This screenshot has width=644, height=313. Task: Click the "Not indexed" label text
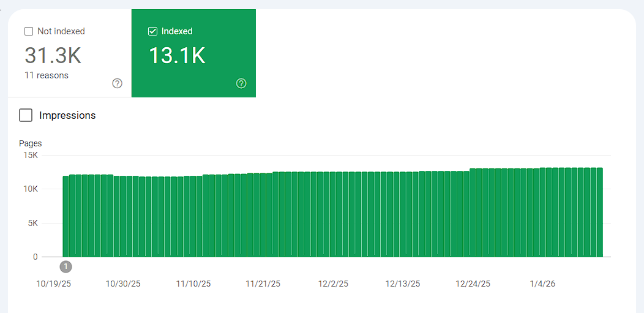click(x=61, y=31)
